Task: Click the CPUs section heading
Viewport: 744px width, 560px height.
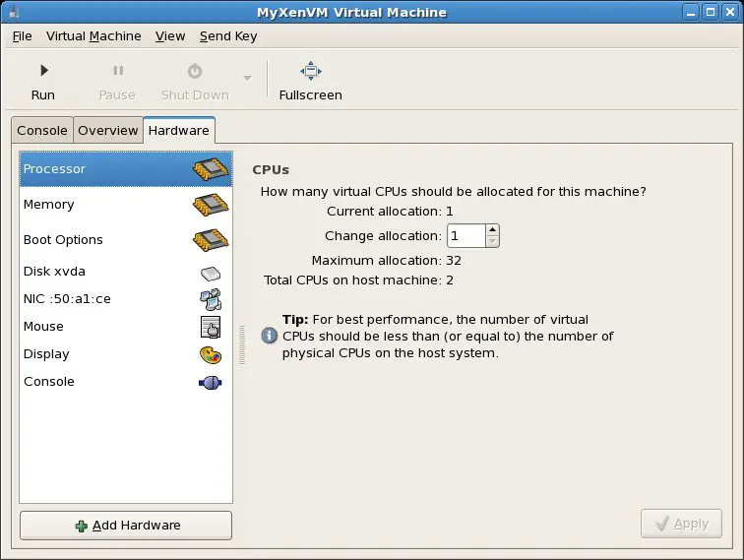Action: (x=271, y=170)
